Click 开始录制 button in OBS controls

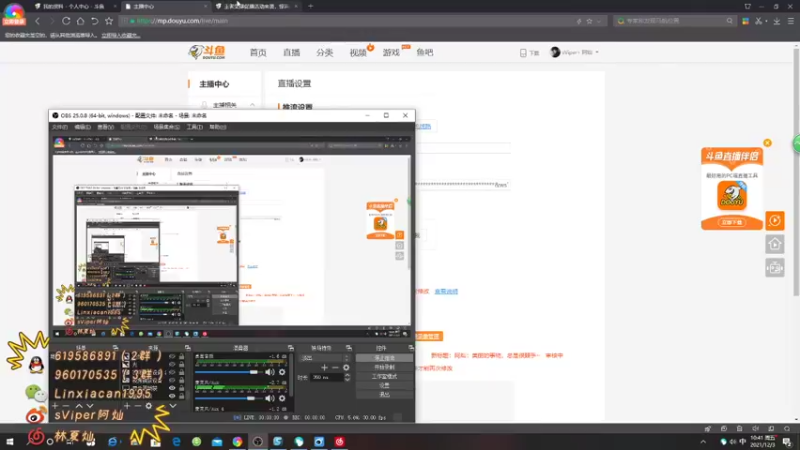coord(384,367)
